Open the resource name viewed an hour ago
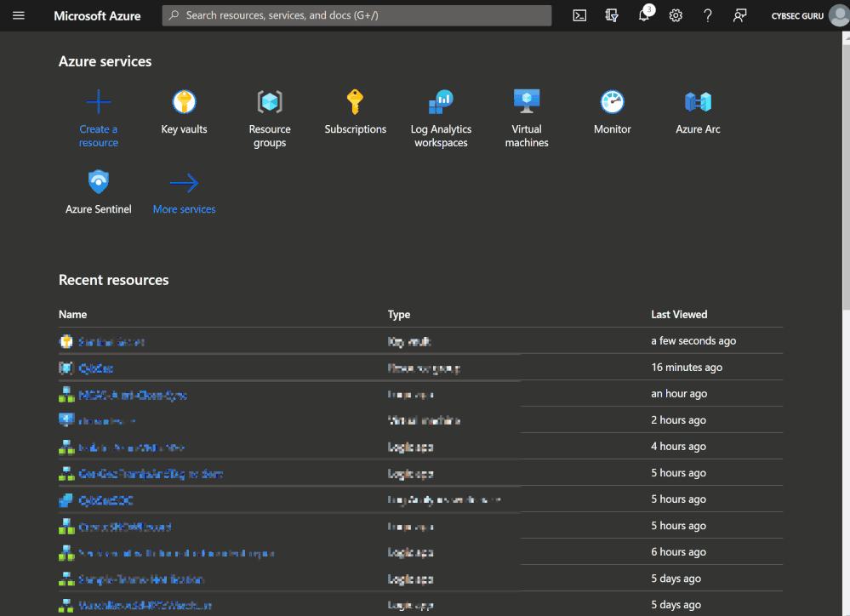The image size is (850, 616). [133, 395]
